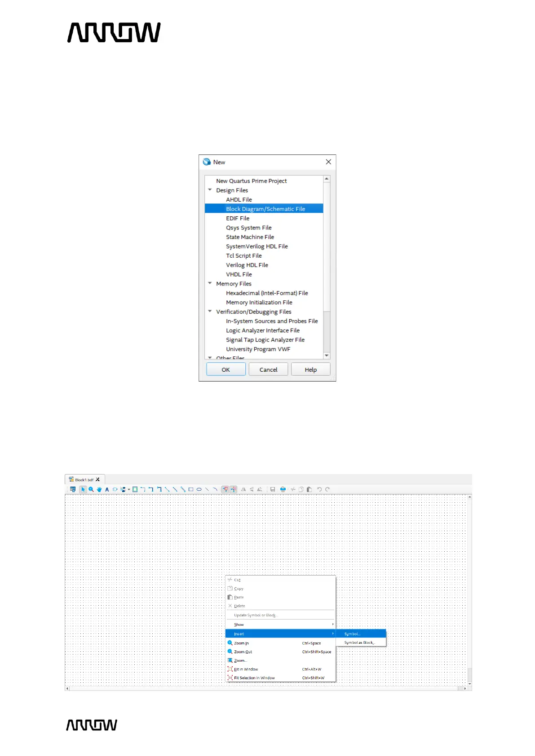Select Verilog HDL File
Viewport: 535px width, 756px height.
(247, 265)
